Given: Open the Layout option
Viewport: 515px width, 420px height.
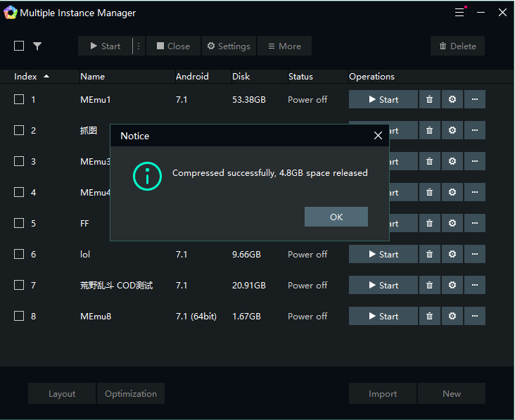Looking at the screenshot, I should tap(62, 394).
